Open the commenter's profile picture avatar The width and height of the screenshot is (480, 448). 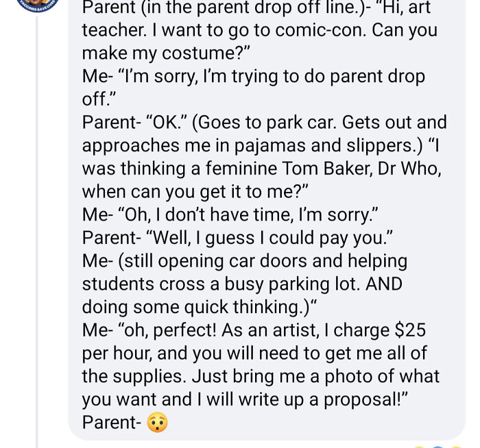pos(36,4)
